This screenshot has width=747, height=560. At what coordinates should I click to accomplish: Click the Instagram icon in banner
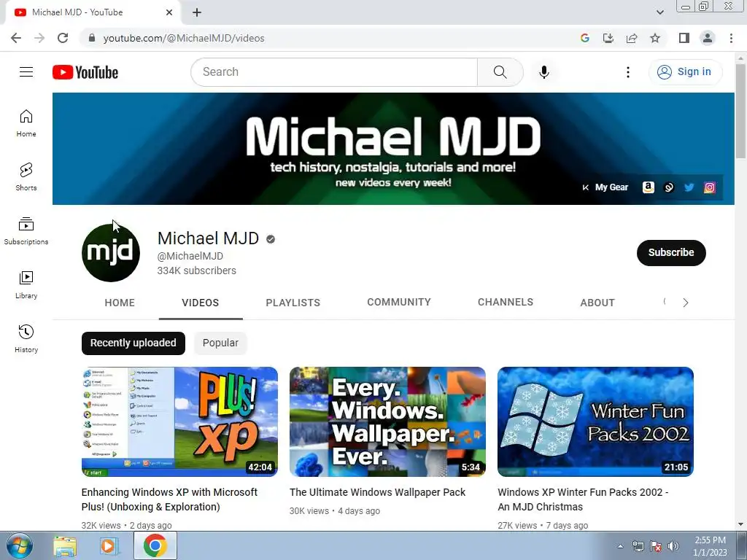(709, 187)
